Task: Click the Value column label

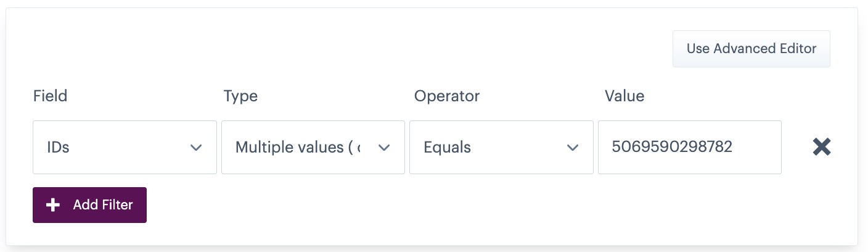Action: click(624, 96)
